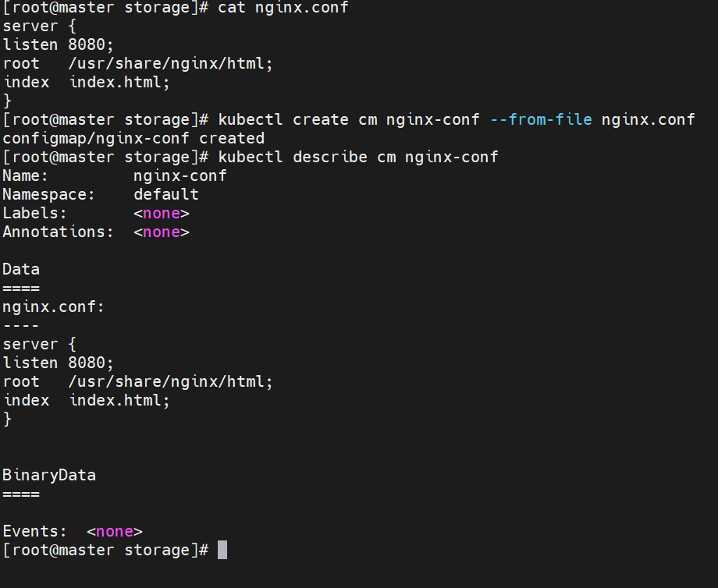This screenshot has width=718, height=588.
Task: Click the 'Namespace:' label
Action: pos(48,194)
